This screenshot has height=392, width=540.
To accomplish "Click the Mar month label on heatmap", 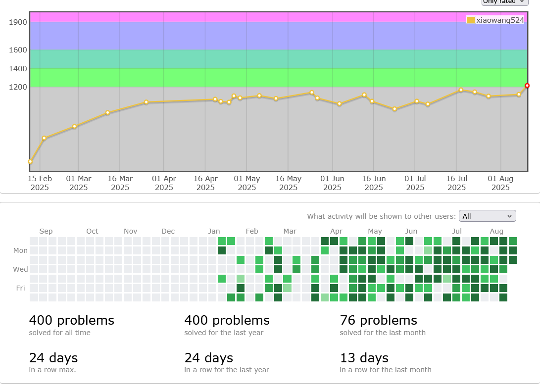I will click(x=290, y=231).
